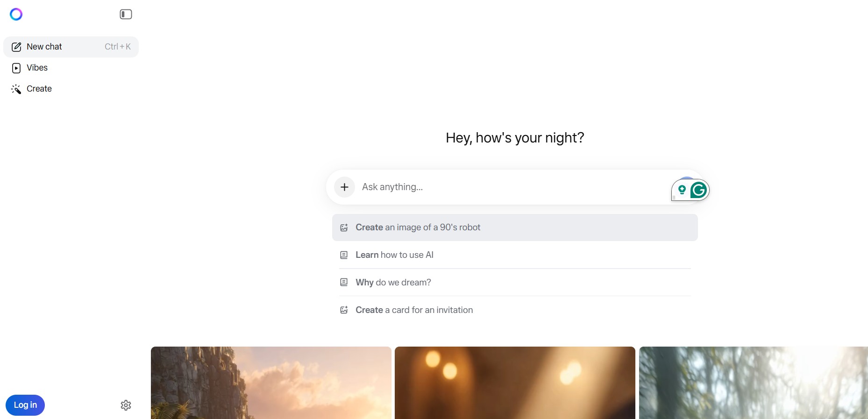Click the plus attachment button
Image resolution: width=868 pixels, height=419 pixels.
coord(344,187)
